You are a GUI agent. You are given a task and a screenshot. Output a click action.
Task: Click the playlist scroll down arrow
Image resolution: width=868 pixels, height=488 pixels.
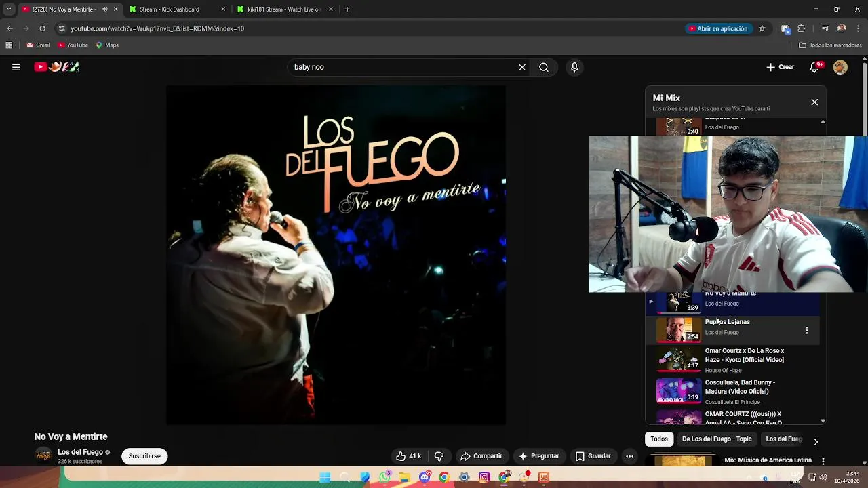pos(823,421)
